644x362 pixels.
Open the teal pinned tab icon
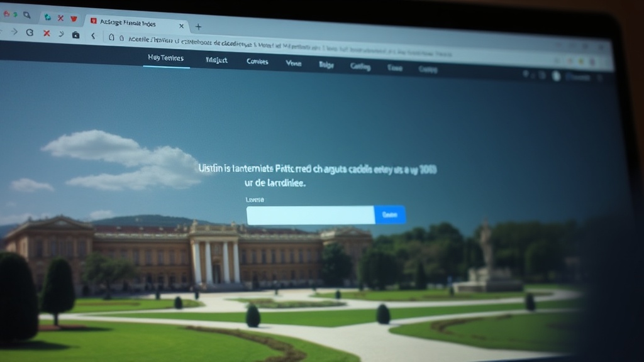(x=48, y=17)
